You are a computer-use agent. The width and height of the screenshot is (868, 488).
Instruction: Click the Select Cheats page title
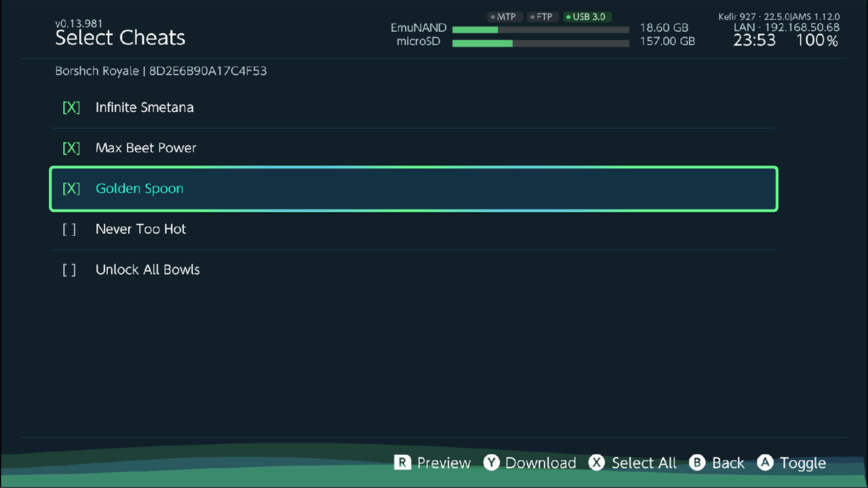pyautogui.click(x=120, y=38)
